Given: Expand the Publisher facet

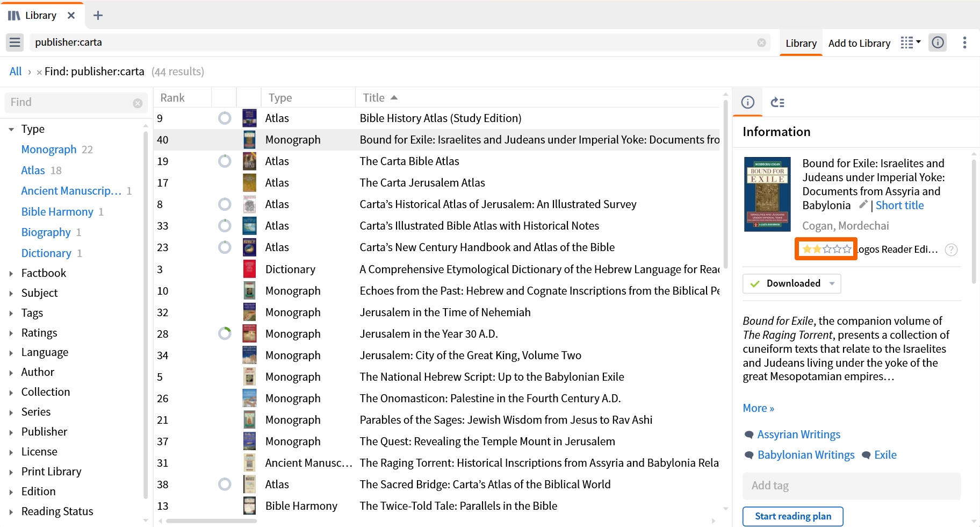Looking at the screenshot, I should pyautogui.click(x=11, y=432).
